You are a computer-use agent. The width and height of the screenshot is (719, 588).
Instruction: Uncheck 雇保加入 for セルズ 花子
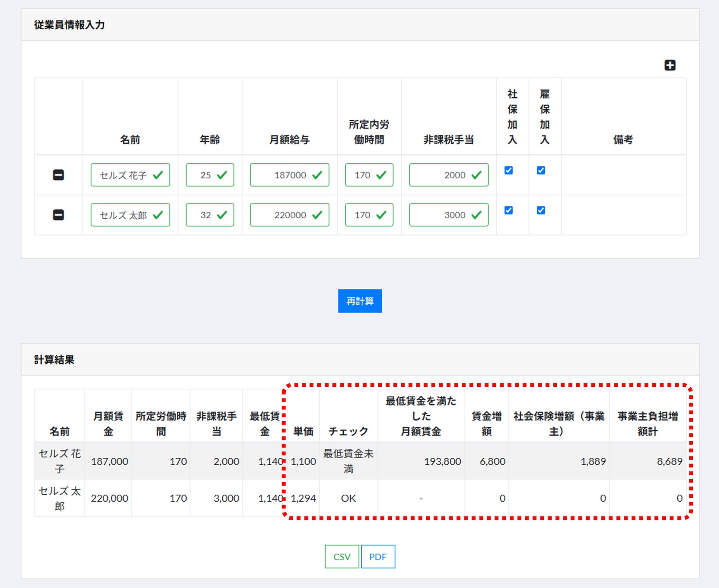541,170
